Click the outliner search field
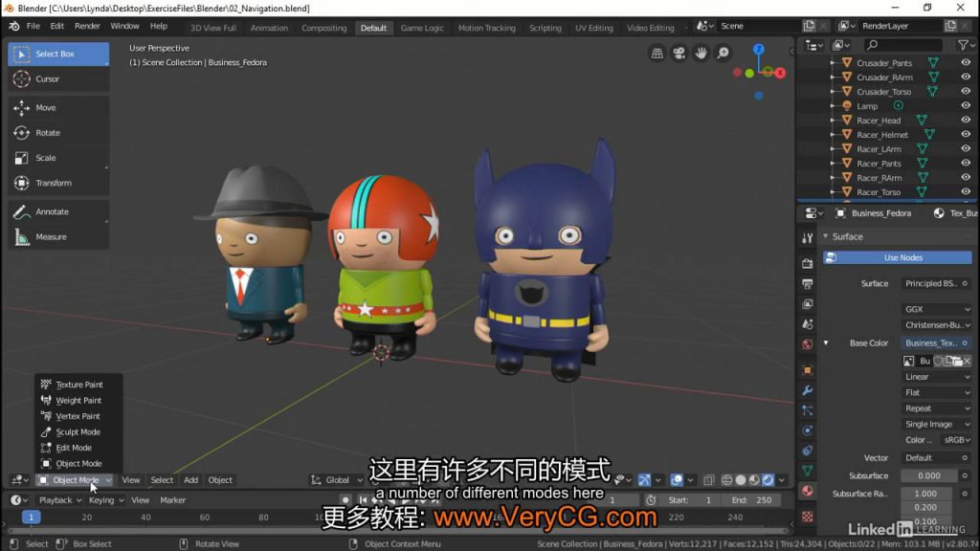 (x=902, y=45)
